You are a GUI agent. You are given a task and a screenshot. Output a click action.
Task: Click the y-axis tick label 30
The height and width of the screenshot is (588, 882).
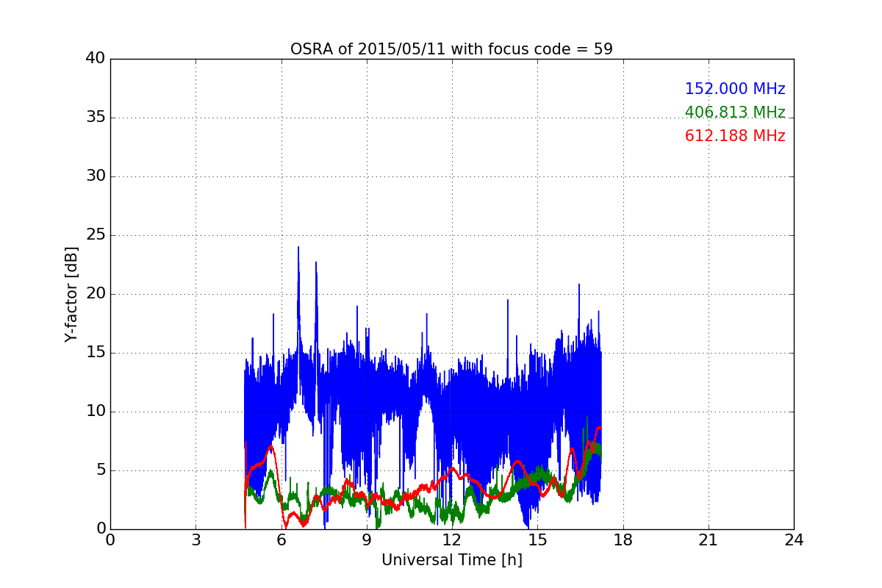pyautogui.click(x=96, y=176)
